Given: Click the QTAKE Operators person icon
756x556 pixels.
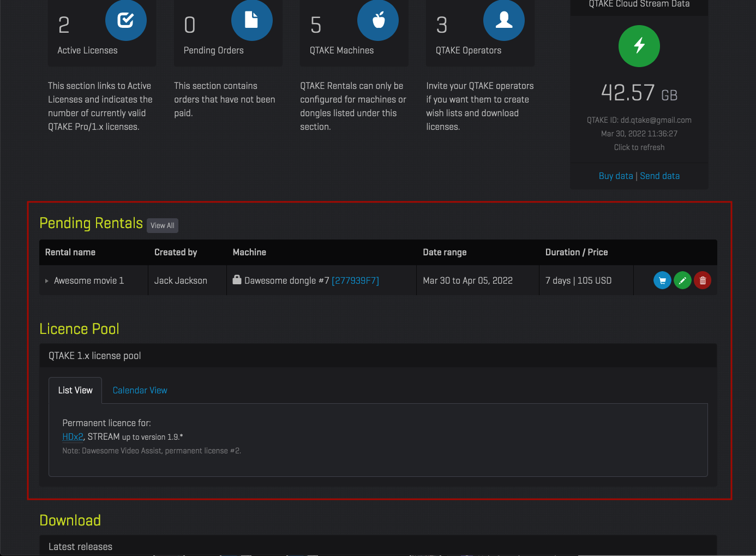Looking at the screenshot, I should coord(504,20).
